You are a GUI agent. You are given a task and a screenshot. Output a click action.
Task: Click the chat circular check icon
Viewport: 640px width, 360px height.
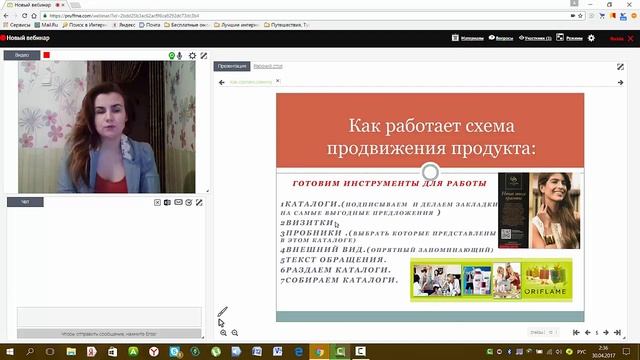click(x=189, y=202)
